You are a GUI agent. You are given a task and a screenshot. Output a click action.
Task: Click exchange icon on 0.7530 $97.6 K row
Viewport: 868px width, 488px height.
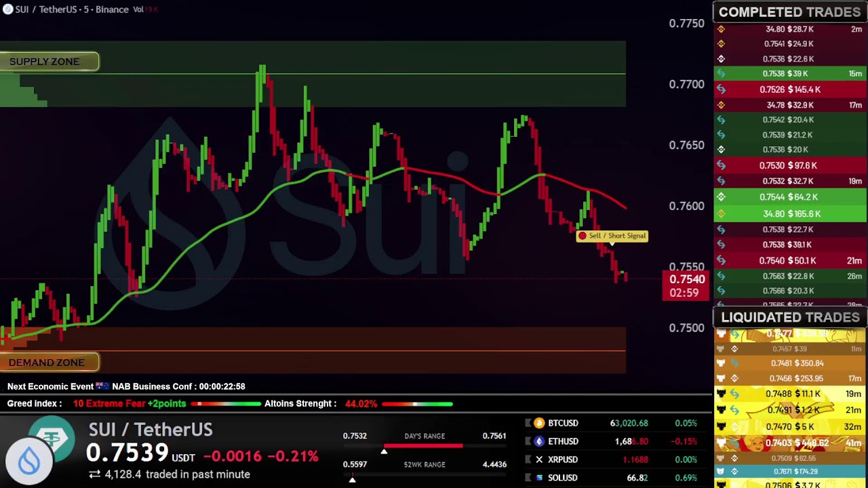[721, 165]
